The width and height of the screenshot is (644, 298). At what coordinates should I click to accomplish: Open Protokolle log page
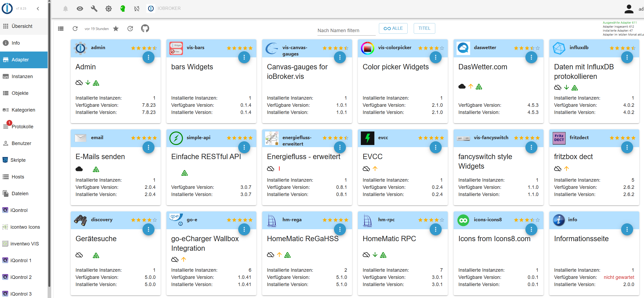point(24,127)
